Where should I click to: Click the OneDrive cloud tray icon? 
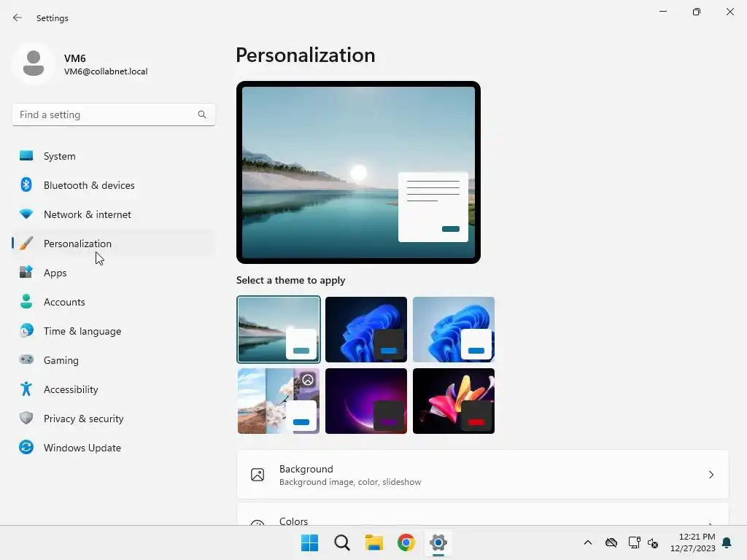pos(611,542)
